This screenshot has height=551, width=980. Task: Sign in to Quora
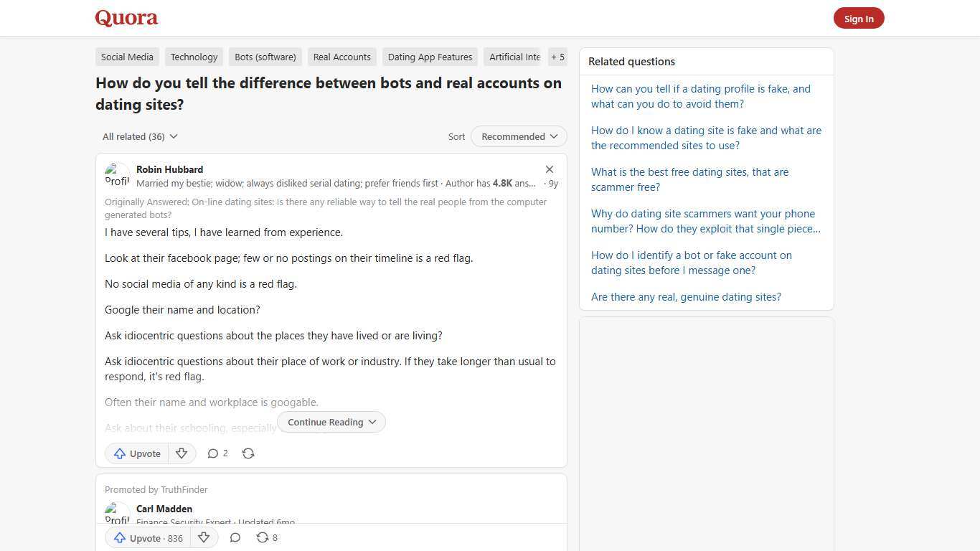click(x=859, y=18)
